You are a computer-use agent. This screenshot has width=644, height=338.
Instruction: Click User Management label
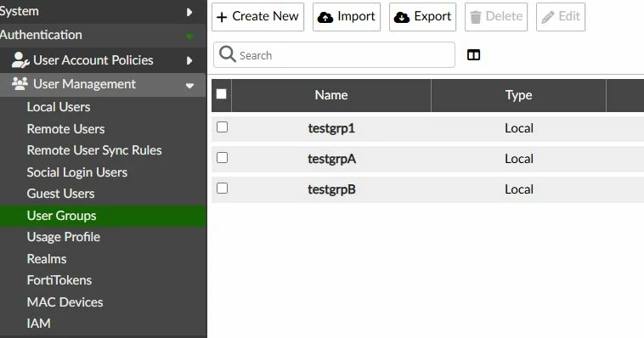(85, 84)
